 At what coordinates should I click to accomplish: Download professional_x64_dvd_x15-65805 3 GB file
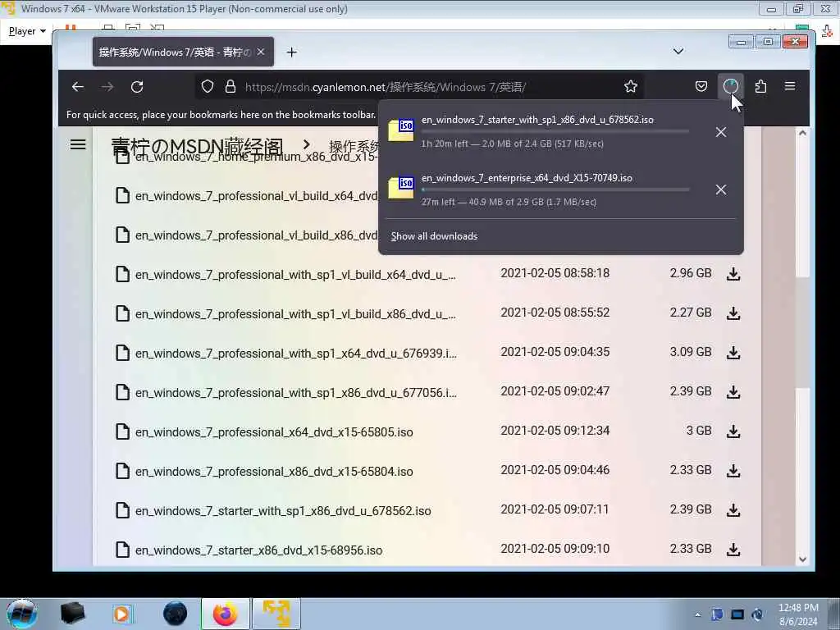(733, 431)
